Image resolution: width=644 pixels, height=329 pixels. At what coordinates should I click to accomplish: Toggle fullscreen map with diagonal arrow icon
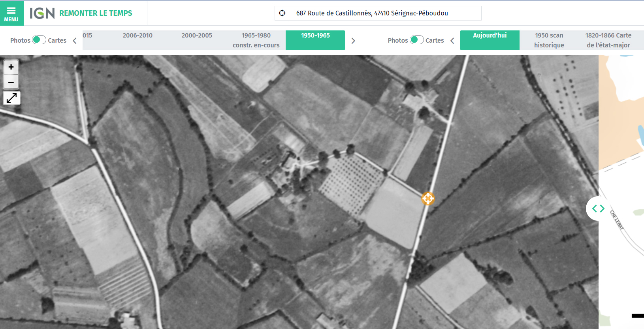[11, 98]
